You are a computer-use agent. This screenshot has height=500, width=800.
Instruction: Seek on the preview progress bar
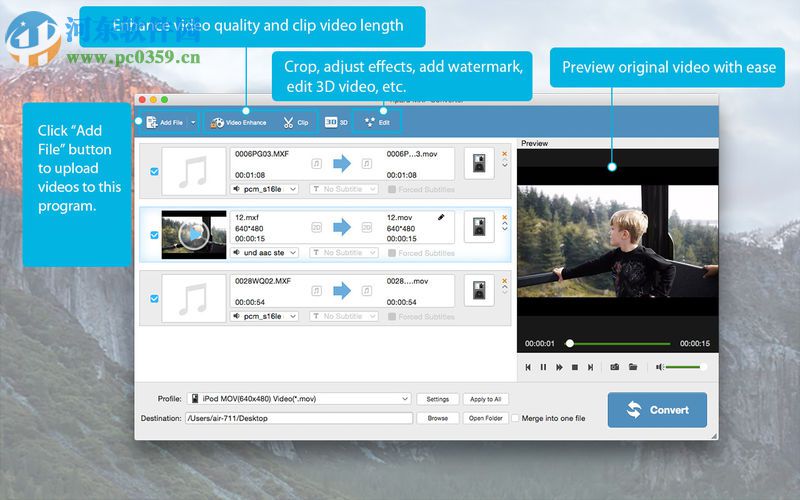click(620, 344)
